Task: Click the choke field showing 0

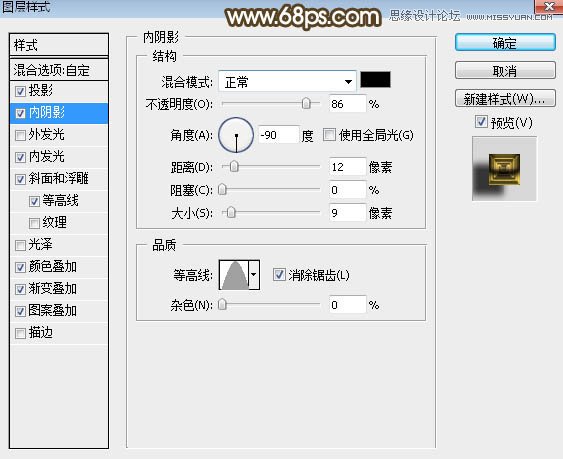Action: tap(347, 190)
